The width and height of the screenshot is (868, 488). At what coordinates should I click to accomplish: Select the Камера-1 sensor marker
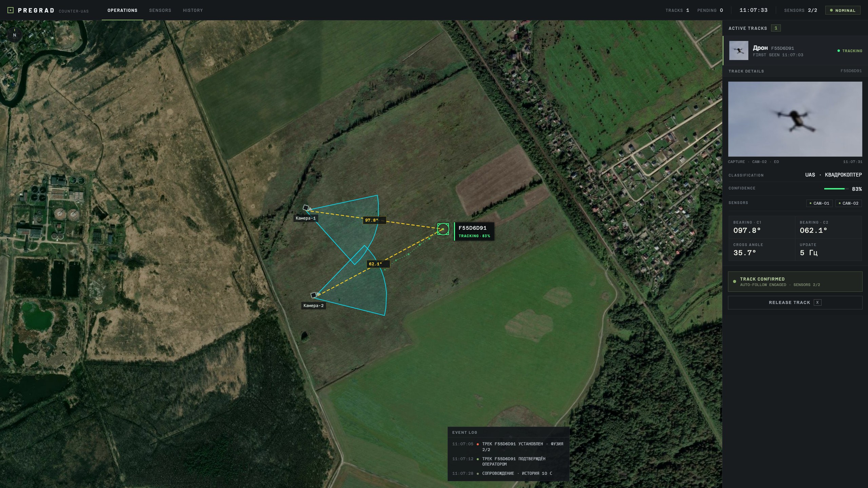pos(306,208)
